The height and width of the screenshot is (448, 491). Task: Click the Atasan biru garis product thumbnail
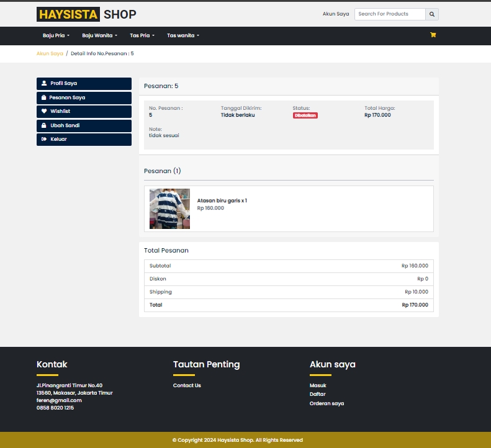point(169,209)
